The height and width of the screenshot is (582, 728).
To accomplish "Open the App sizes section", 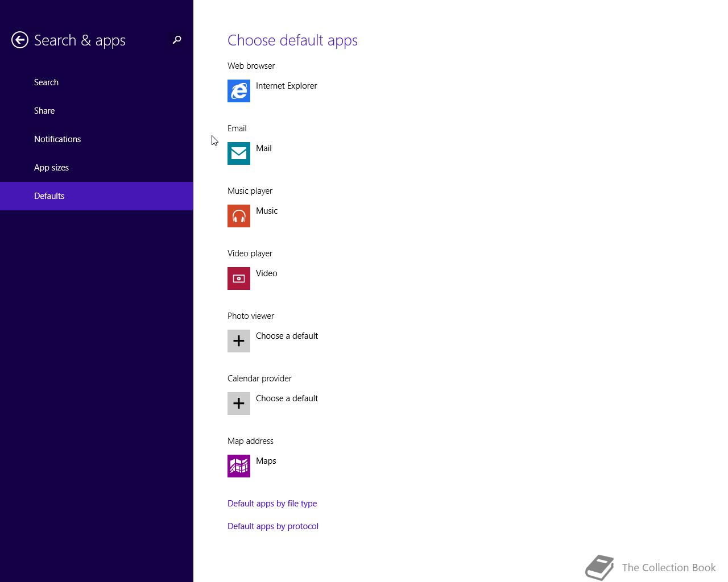I will pos(97,168).
